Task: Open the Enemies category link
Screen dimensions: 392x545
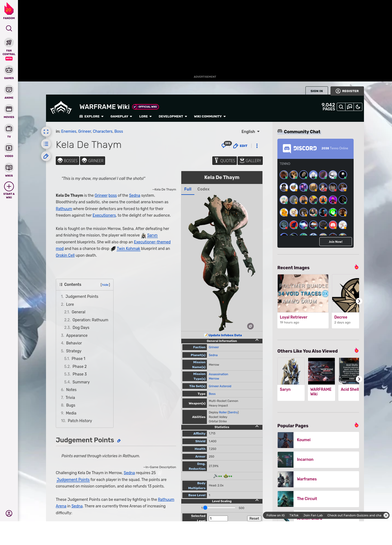Action: pos(69,131)
